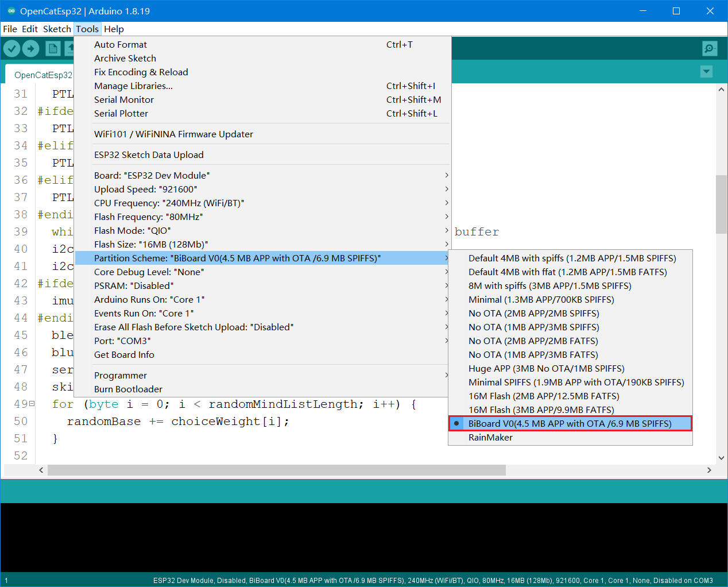The height and width of the screenshot is (587, 728).
Task: Click Burn Bootloader
Action: click(x=262, y=389)
